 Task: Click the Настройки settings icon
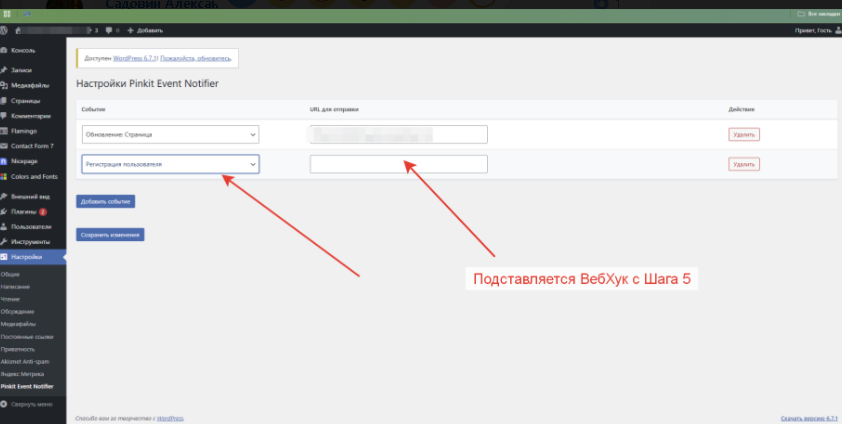click(4, 257)
